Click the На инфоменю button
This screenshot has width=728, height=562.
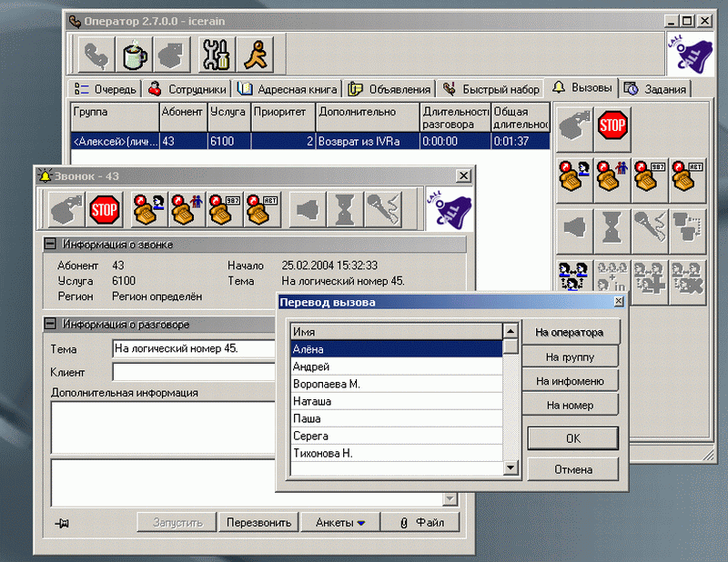tap(570, 381)
